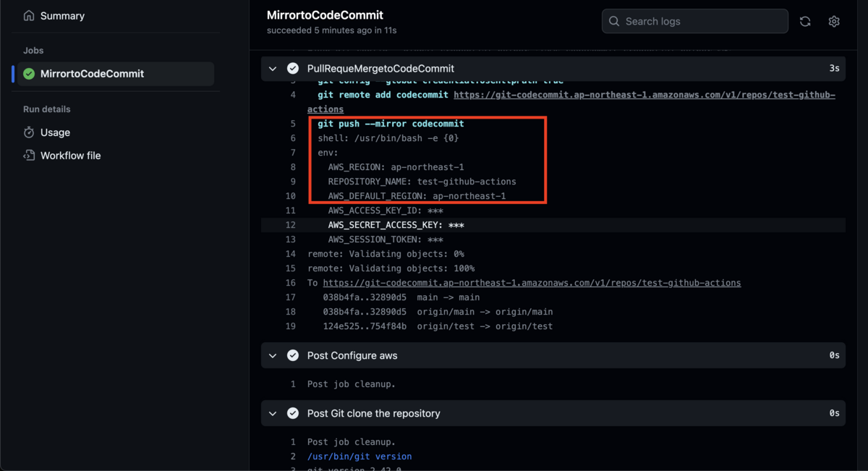Re-run using the refresh icon
The height and width of the screenshot is (471, 868).
click(x=805, y=22)
